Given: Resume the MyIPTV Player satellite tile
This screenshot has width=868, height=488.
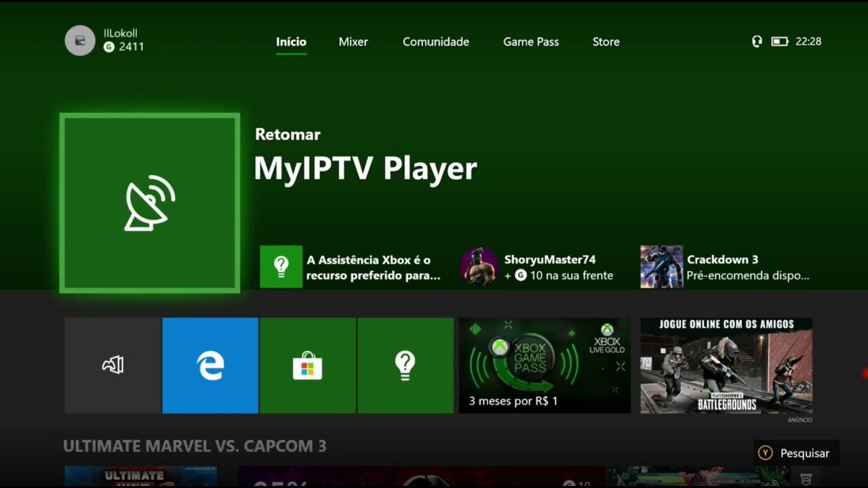Looking at the screenshot, I should [x=150, y=203].
